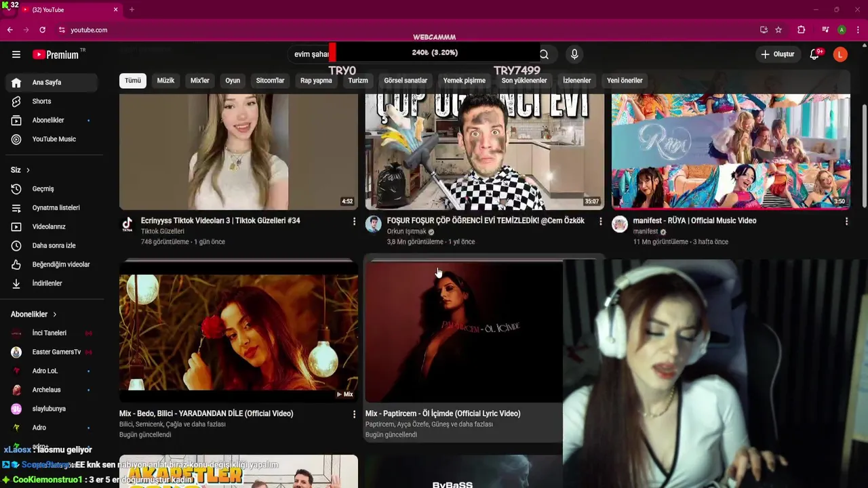This screenshot has width=868, height=488.
Task: Play the ÇÖP ÖĞRENCİ EVİ thumbnail
Action: [485, 152]
